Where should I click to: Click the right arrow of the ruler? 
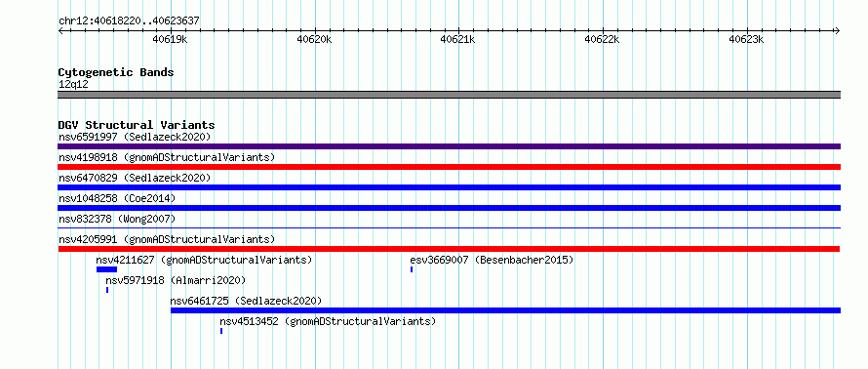(837, 30)
